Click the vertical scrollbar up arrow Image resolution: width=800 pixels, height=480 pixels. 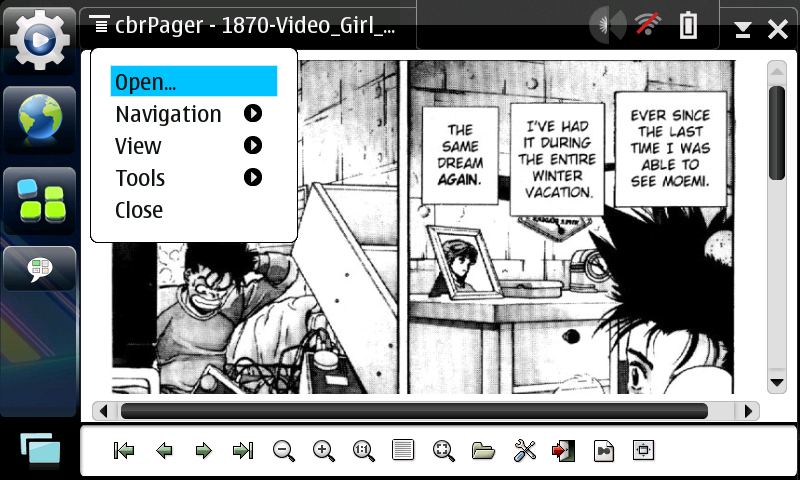click(x=777, y=72)
